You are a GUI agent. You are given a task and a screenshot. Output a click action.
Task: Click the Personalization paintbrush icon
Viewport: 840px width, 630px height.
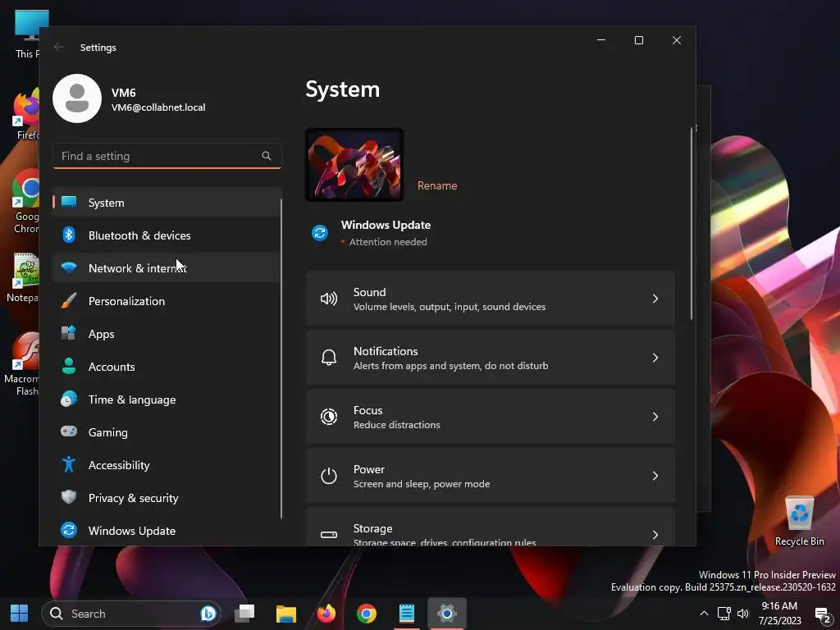tap(69, 300)
